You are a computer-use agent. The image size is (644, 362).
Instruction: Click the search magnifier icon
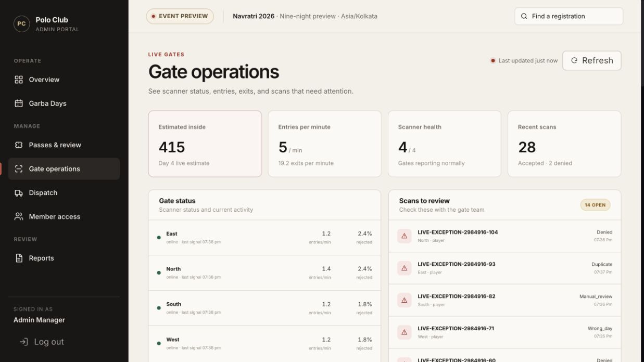(524, 17)
